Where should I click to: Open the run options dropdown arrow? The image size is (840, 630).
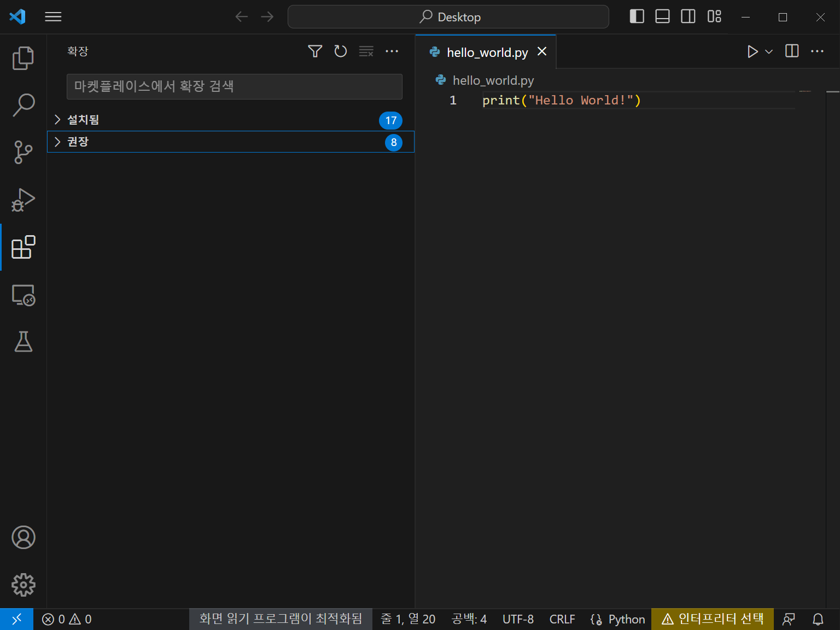(x=769, y=51)
